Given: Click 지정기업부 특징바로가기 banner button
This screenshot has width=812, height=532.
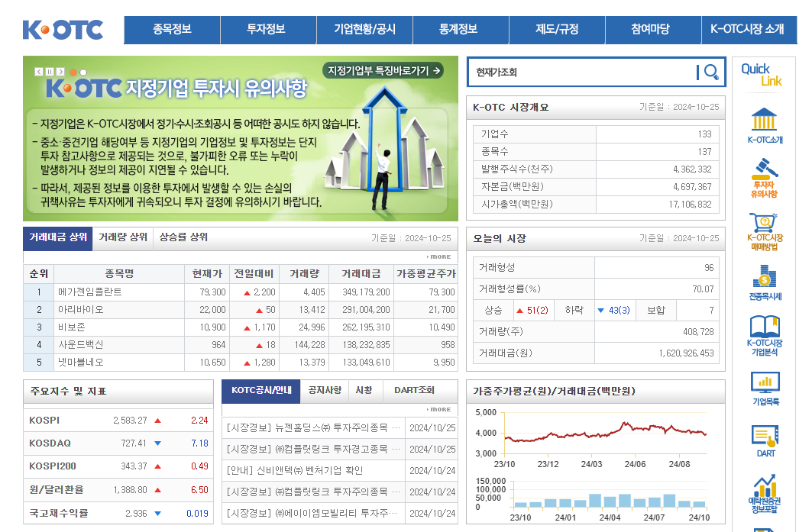Looking at the screenshot, I should [x=383, y=71].
